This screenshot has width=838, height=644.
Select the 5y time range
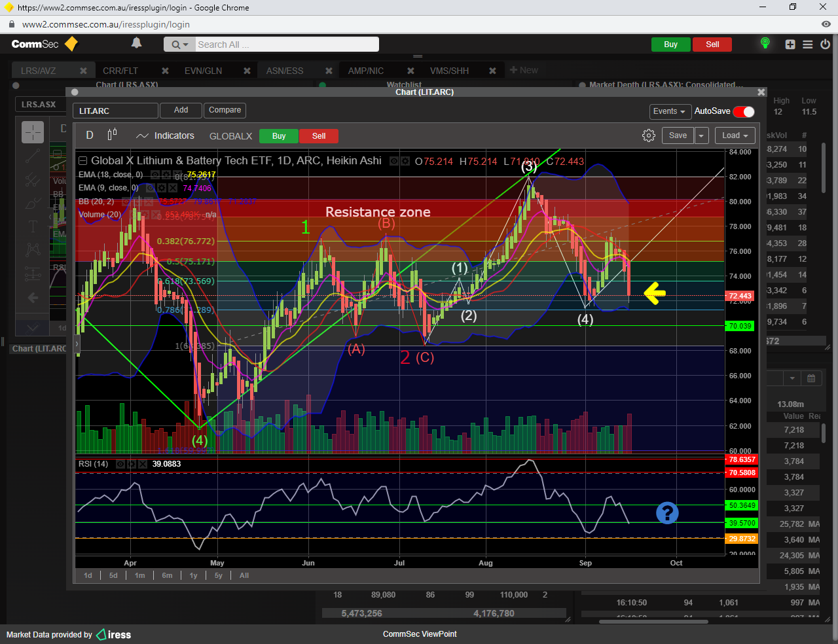pyautogui.click(x=219, y=575)
